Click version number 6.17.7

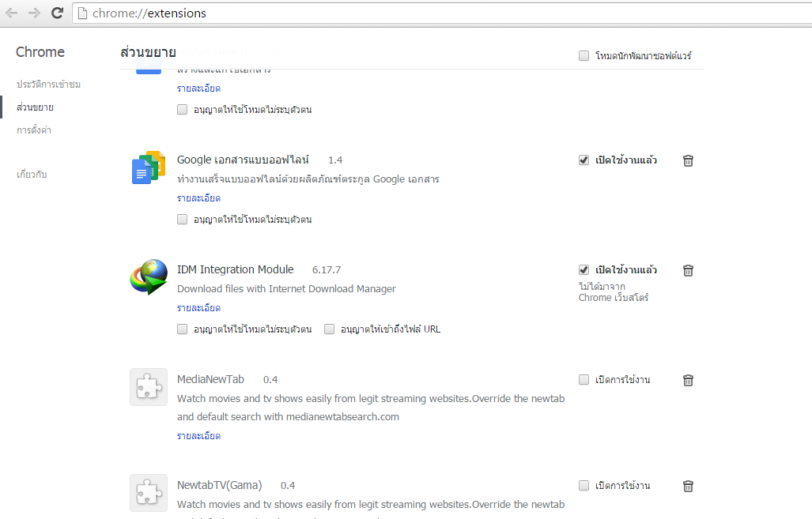(327, 270)
